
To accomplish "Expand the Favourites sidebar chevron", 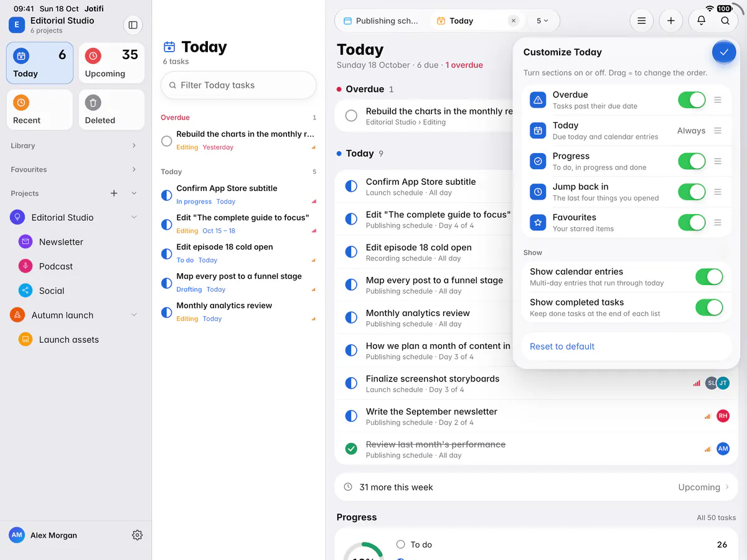I will 134,169.
